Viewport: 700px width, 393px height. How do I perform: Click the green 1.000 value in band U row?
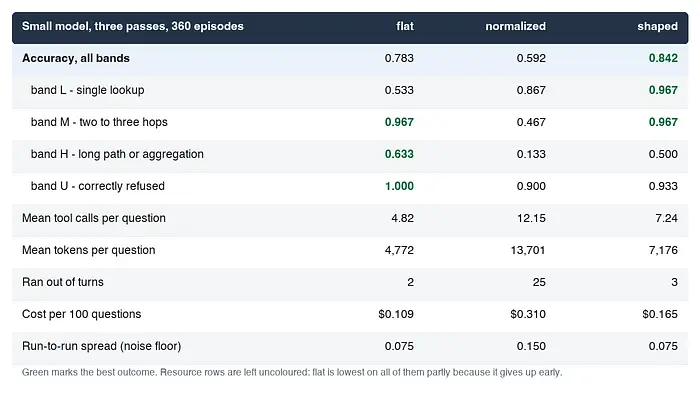pos(399,186)
